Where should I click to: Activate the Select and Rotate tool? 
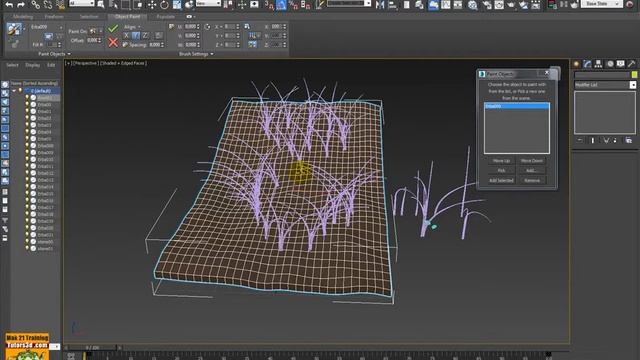click(164, 4)
